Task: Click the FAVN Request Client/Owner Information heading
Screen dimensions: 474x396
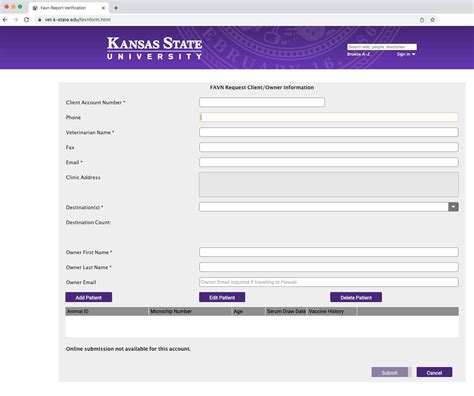Action: point(262,87)
